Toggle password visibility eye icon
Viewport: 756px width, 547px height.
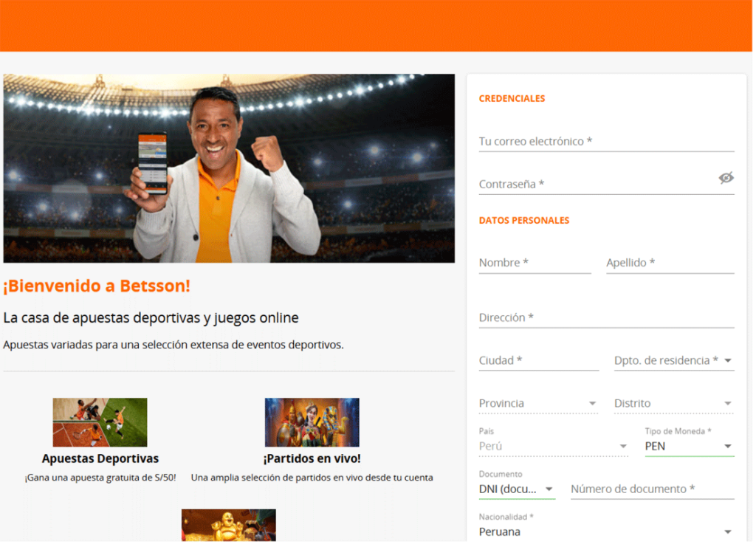726,178
